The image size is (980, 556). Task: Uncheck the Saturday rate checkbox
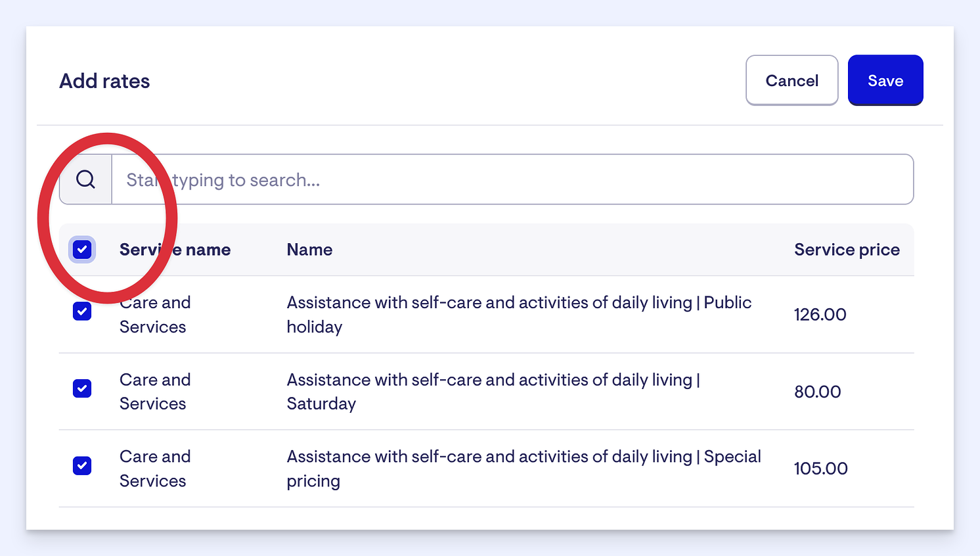[82, 388]
